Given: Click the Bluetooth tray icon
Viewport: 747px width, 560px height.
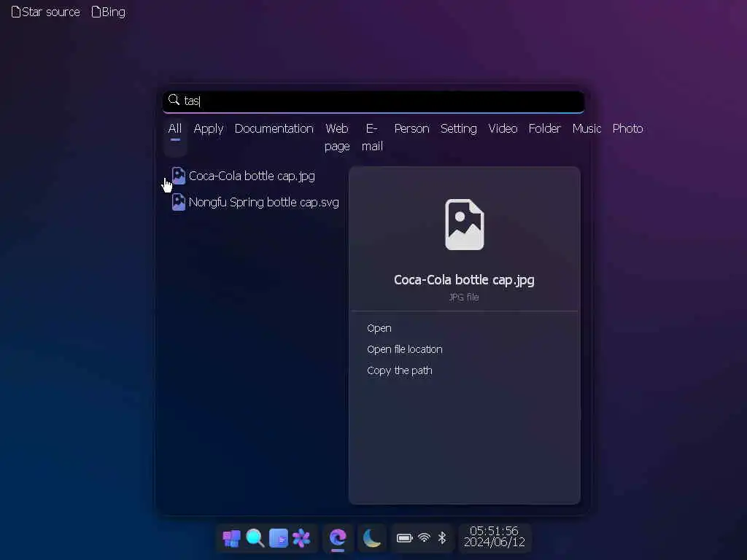Looking at the screenshot, I should point(442,538).
